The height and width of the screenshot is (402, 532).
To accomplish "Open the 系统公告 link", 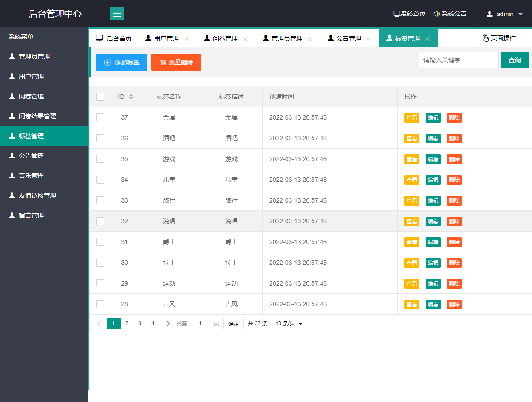I will pos(450,14).
